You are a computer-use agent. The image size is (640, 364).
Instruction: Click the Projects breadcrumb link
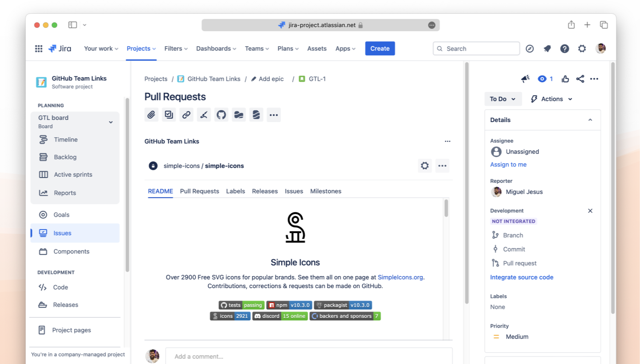(x=156, y=79)
